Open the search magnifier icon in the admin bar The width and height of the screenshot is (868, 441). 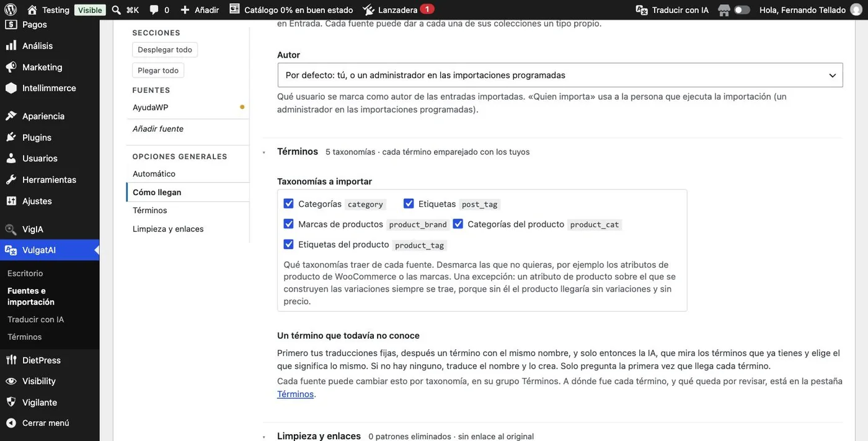pyautogui.click(x=116, y=10)
